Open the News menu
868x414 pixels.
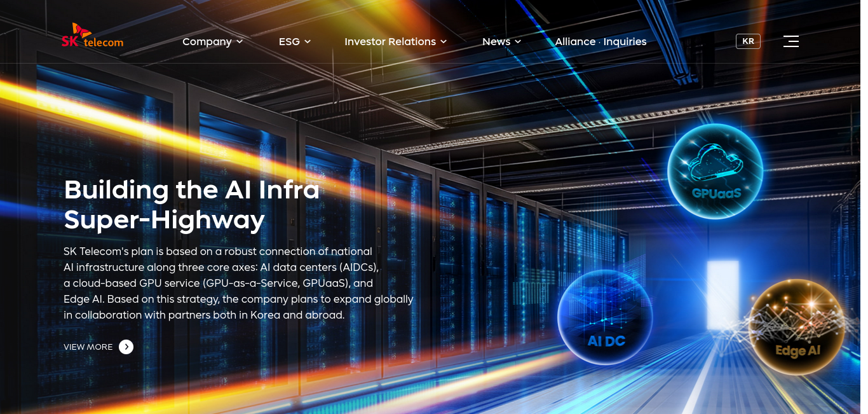[x=502, y=41]
